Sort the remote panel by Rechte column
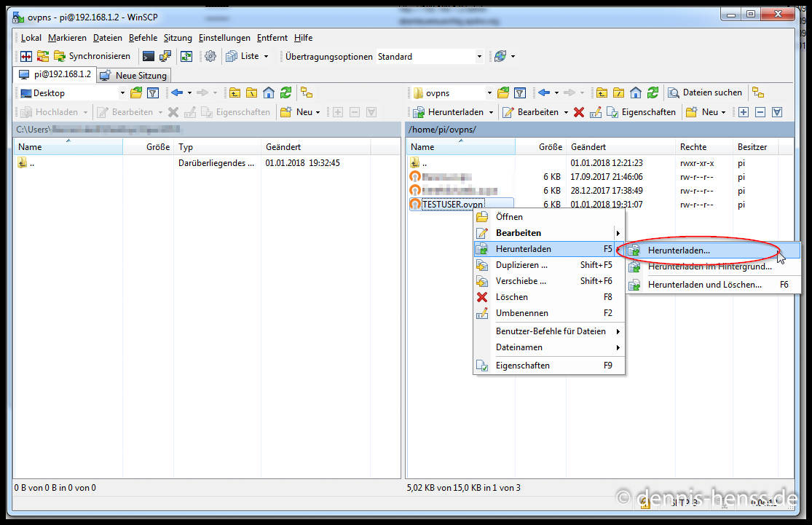Viewport: 812px width, 525px height. click(704, 147)
